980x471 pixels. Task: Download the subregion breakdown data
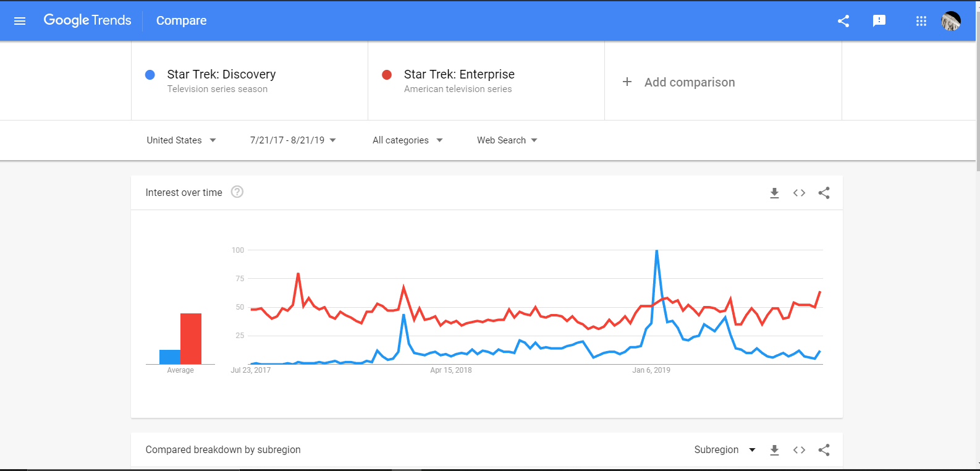(x=774, y=450)
